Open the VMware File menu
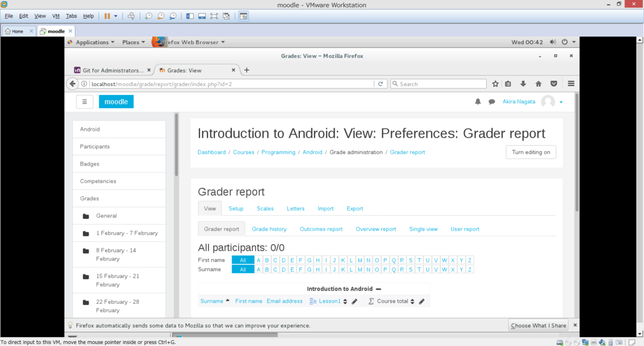The width and height of the screenshot is (644, 346). click(x=9, y=16)
